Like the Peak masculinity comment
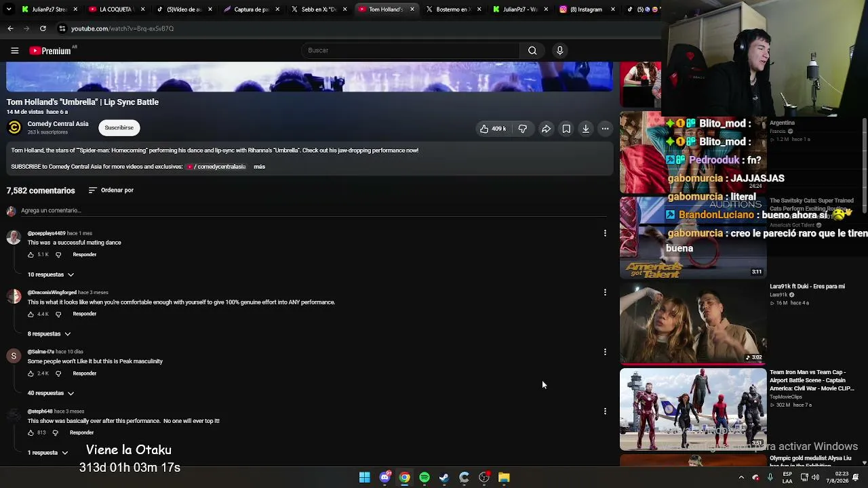This screenshot has width=868, height=488. click(31, 373)
